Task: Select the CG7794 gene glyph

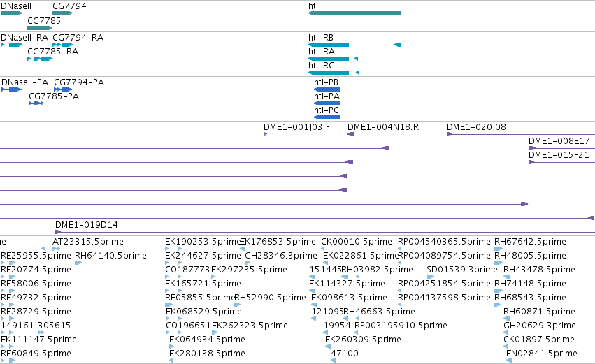Action: coord(62,13)
